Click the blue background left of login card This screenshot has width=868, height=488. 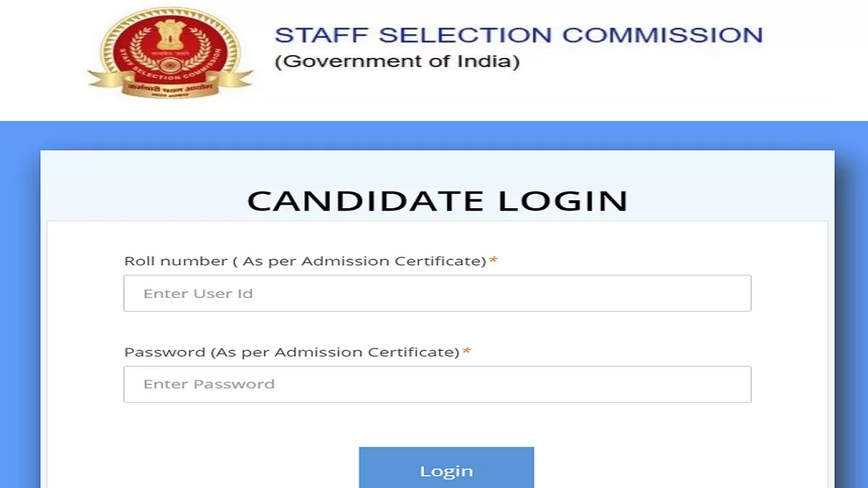point(20,304)
